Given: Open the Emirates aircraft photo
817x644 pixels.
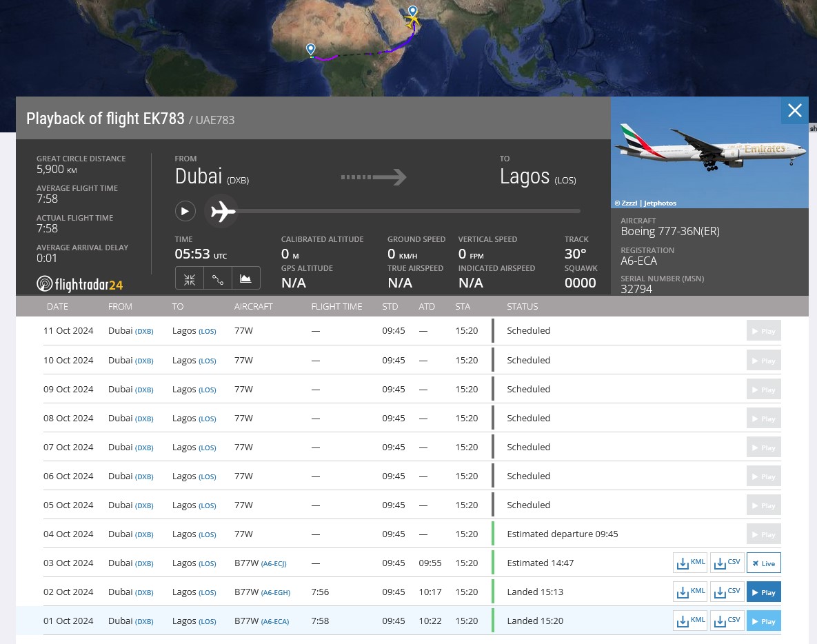Looking at the screenshot, I should coord(709,152).
